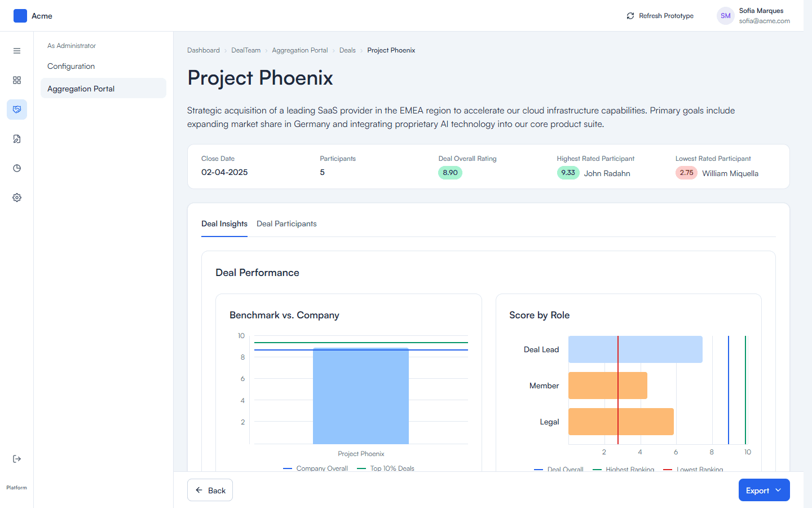
Task: Open the Export dropdown button
Action: (764, 490)
